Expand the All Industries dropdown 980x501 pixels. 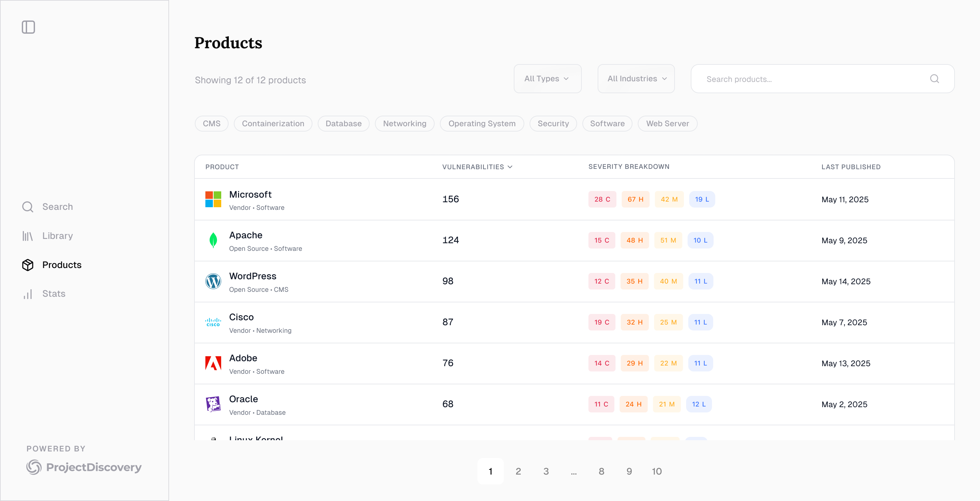[x=636, y=79]
